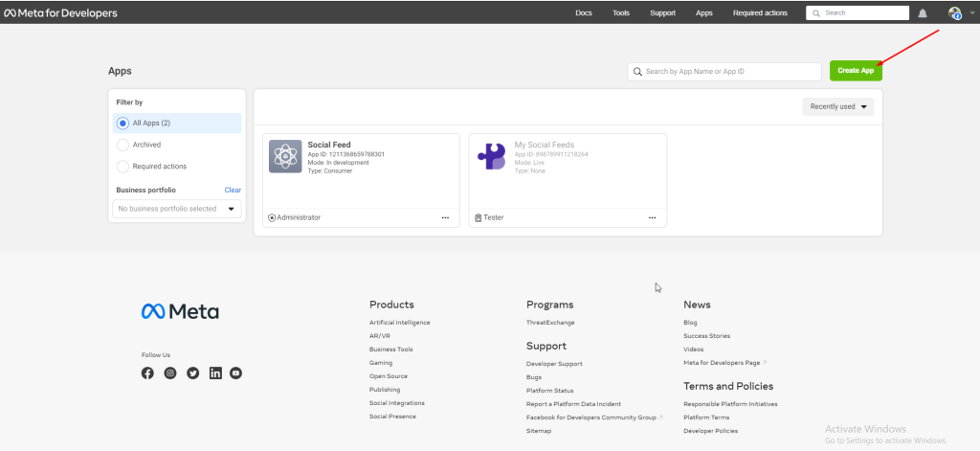Click the footer Instagram icon
The width and height of the screenshot is (980, 451).
tap(170, 373)
